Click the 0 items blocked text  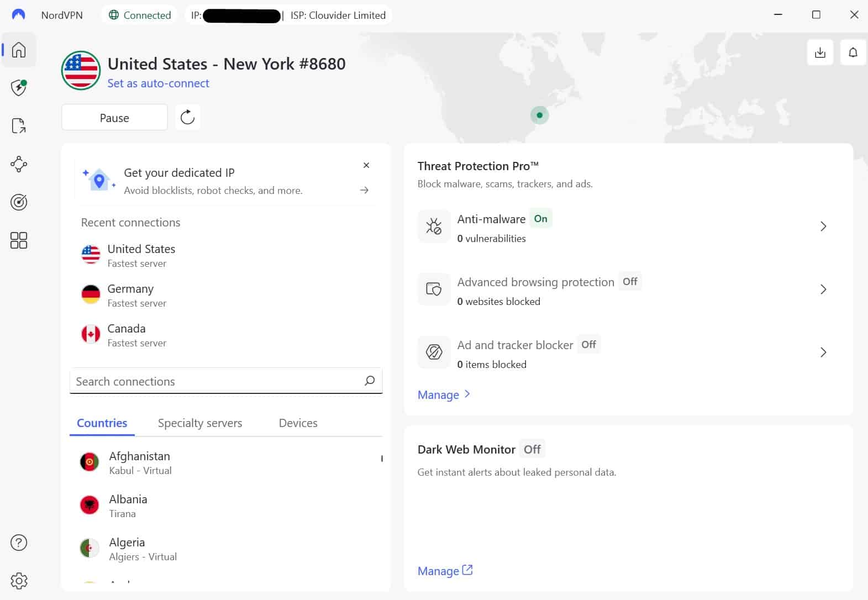(492, 365)
